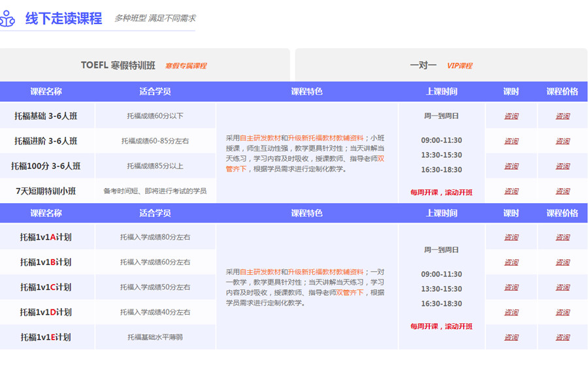
Task: Open the 一对一 VIP课程 tab
Action: point(441,65)
